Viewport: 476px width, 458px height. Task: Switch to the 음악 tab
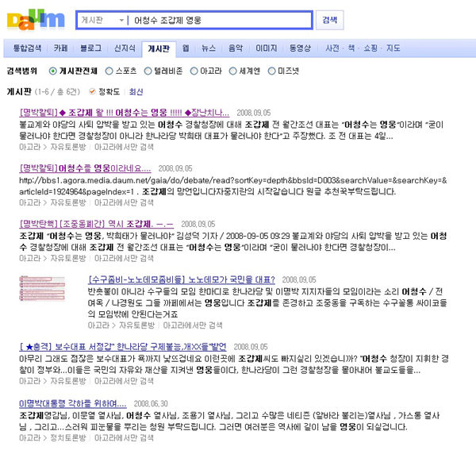tap(236, 48)
